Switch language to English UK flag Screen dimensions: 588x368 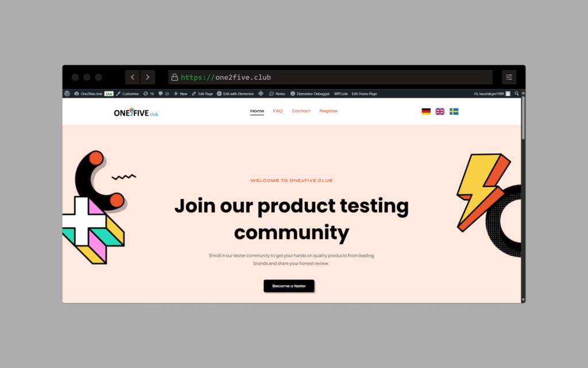tap(440, 112)
